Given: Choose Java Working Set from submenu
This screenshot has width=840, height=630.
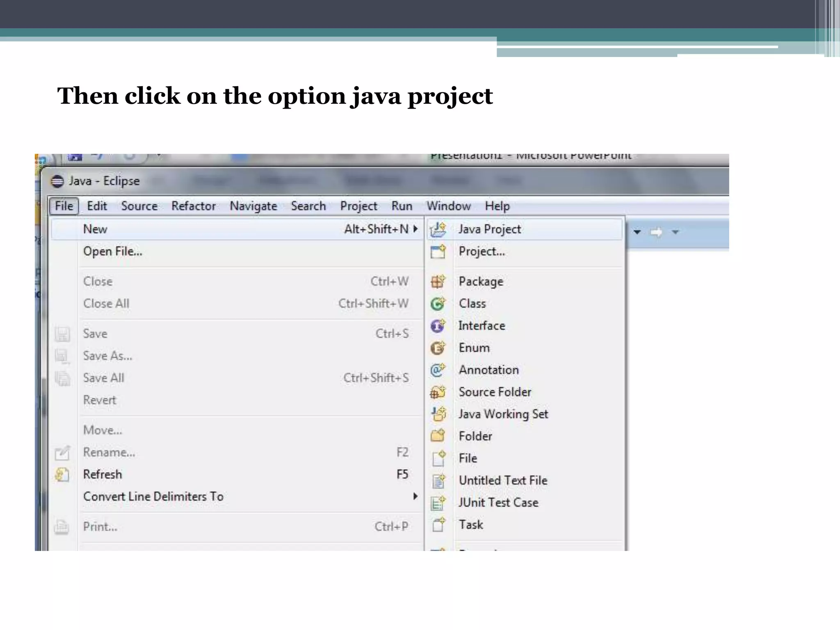Looking at the screenshot, I should tap(503, 414).
